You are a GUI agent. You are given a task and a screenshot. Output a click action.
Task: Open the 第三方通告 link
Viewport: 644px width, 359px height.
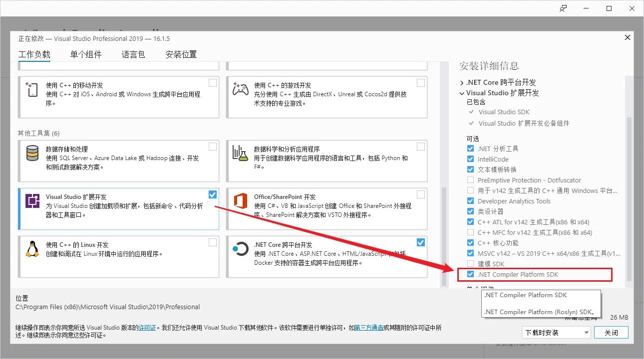click(369, 328)
